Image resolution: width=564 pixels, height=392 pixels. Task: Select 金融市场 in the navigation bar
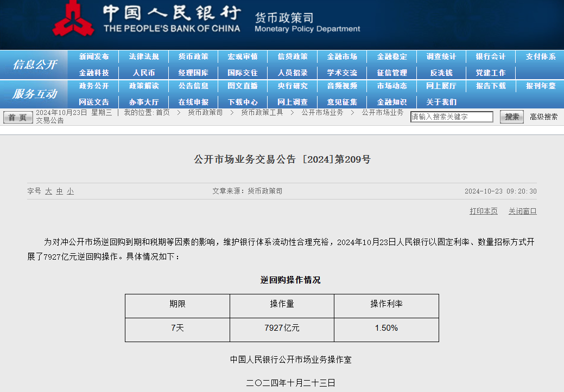(342, 57)
